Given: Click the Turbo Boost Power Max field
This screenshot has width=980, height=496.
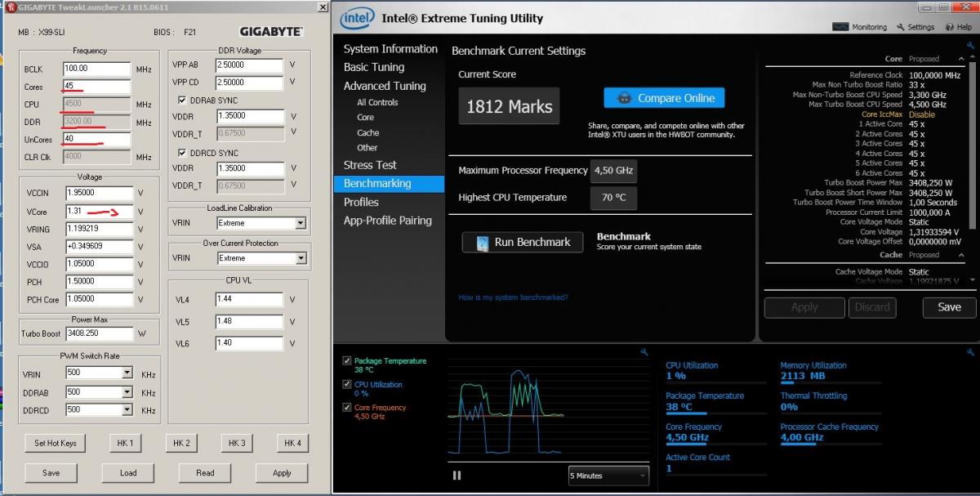Looking at the screenshot, I should pyautogui.click(x=98, y=334).
